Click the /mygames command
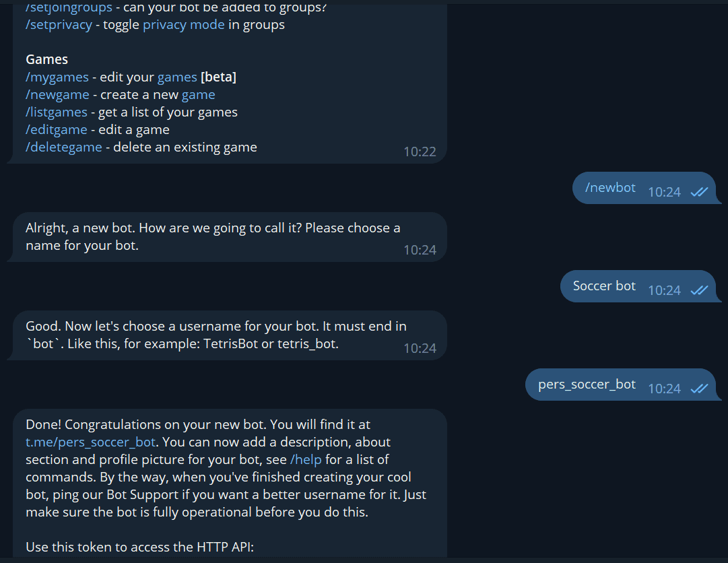Image resolution: width=728 pixels, height=563 pixels. [x=57, y=77]
